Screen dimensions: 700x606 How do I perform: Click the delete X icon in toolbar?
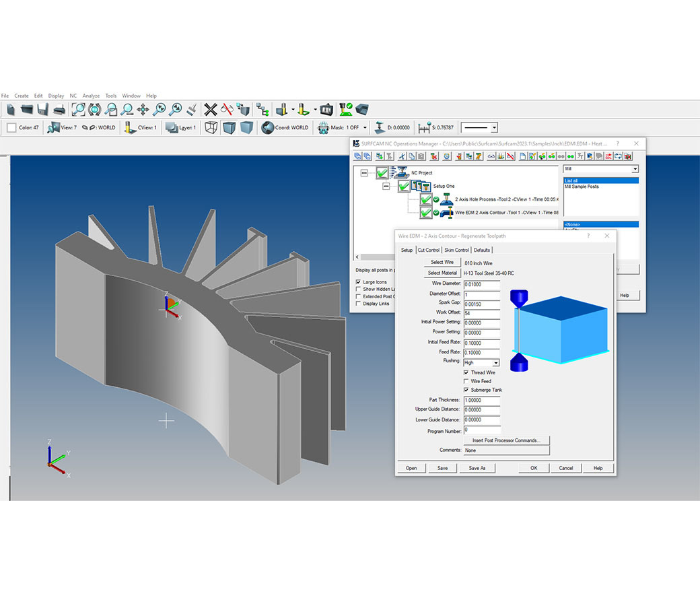211,109
